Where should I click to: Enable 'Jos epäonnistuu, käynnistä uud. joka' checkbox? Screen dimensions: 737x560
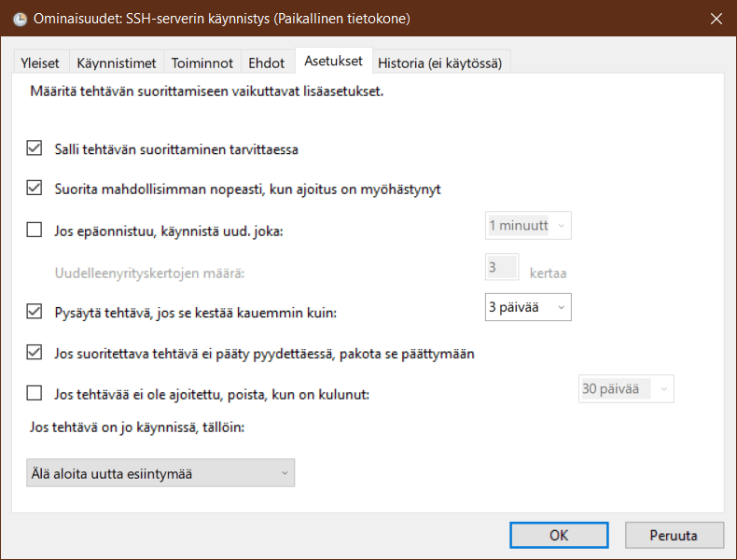coord(35,230)
